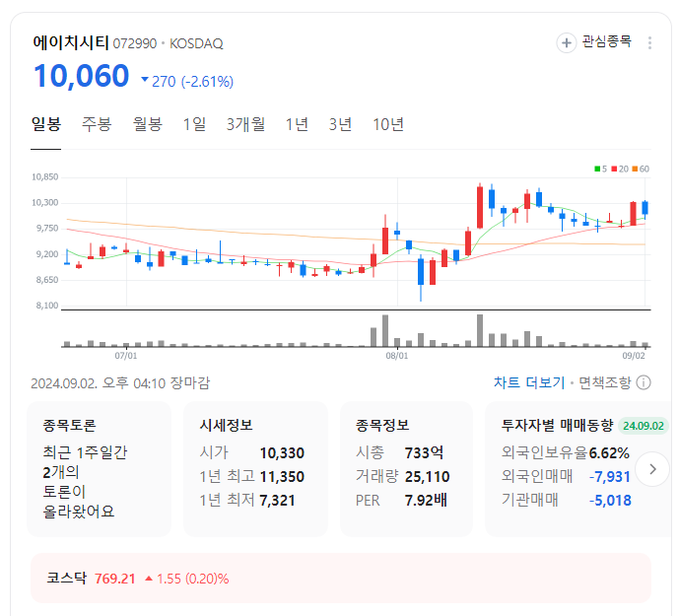Screen dimensions: 679x616
Task: Click the 거래량 value 25,110
Action: 428,477
